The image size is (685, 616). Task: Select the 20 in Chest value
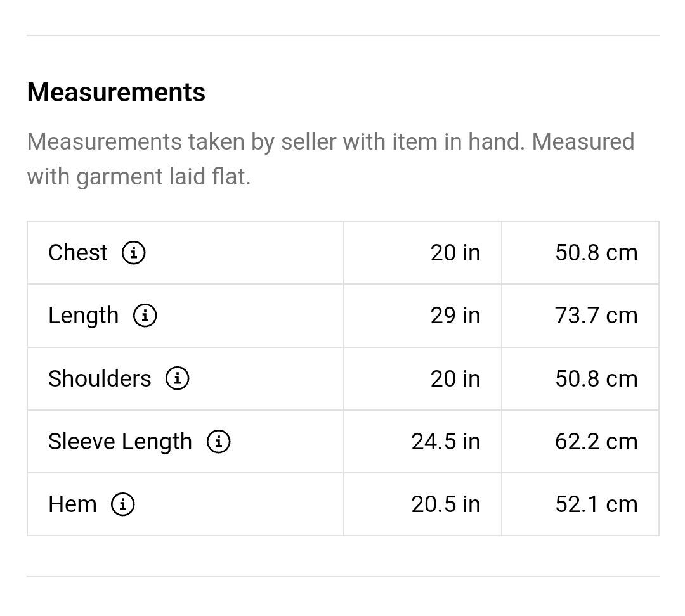pos(455,253)
